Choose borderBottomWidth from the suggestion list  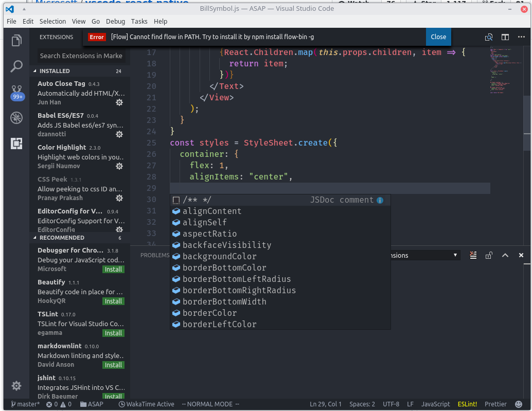pos(280,302)
